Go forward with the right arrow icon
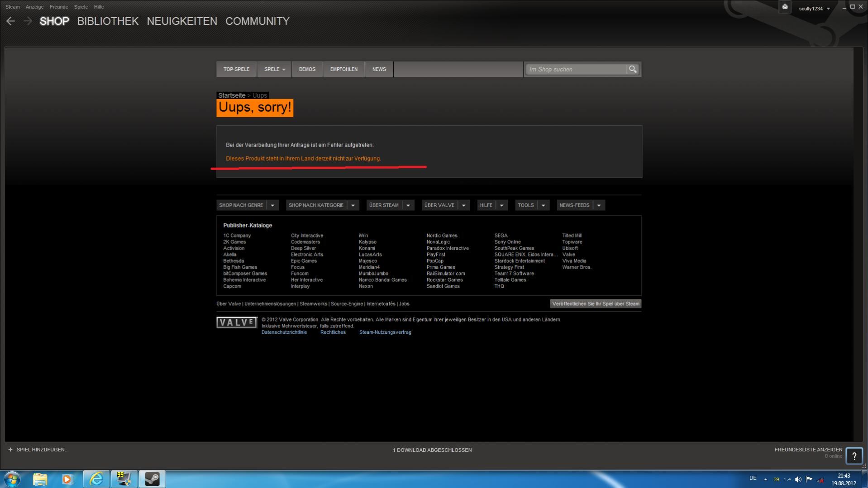 tap(28, 21)
